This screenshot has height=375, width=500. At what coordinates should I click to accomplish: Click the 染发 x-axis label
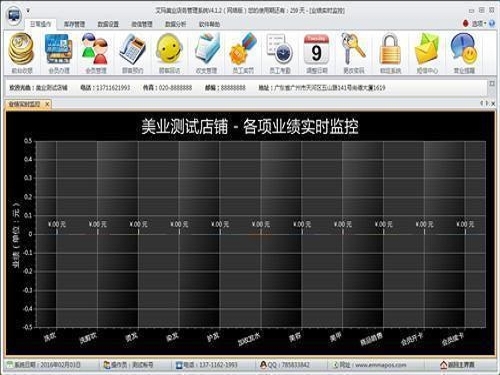pos(172,337)
